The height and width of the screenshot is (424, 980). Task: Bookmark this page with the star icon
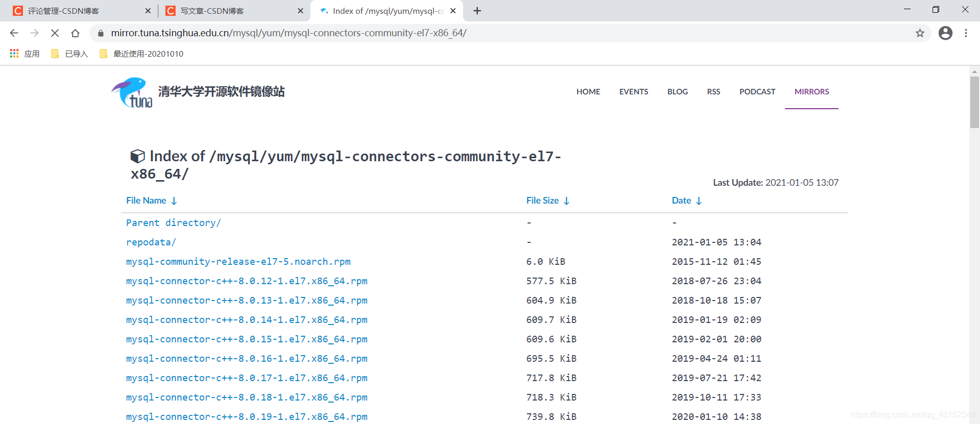920,33
